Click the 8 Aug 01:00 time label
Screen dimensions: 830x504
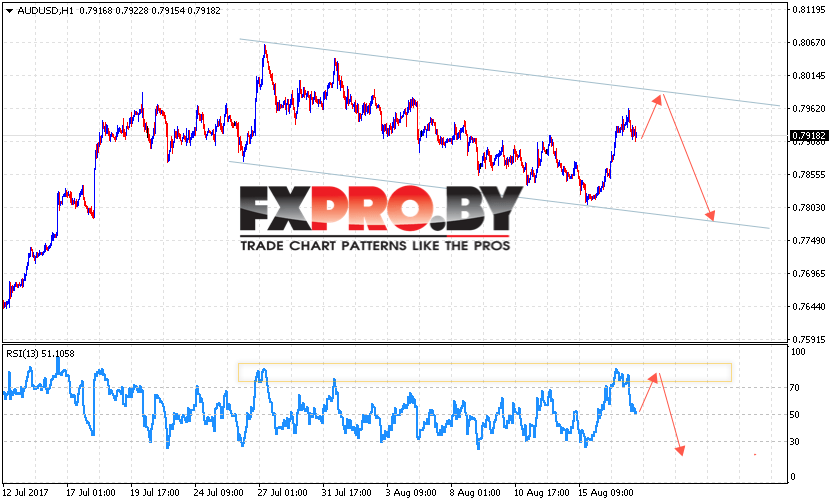tap(475, 493)
